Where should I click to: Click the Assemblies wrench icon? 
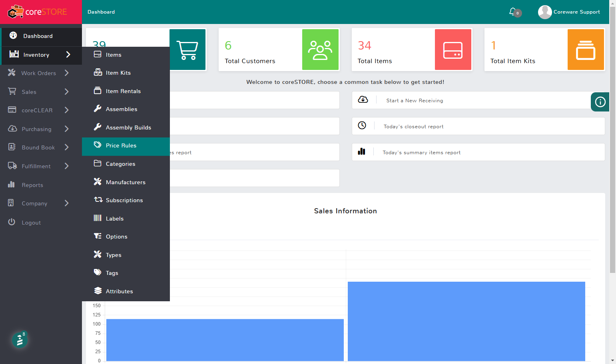[x=98, y=109]
